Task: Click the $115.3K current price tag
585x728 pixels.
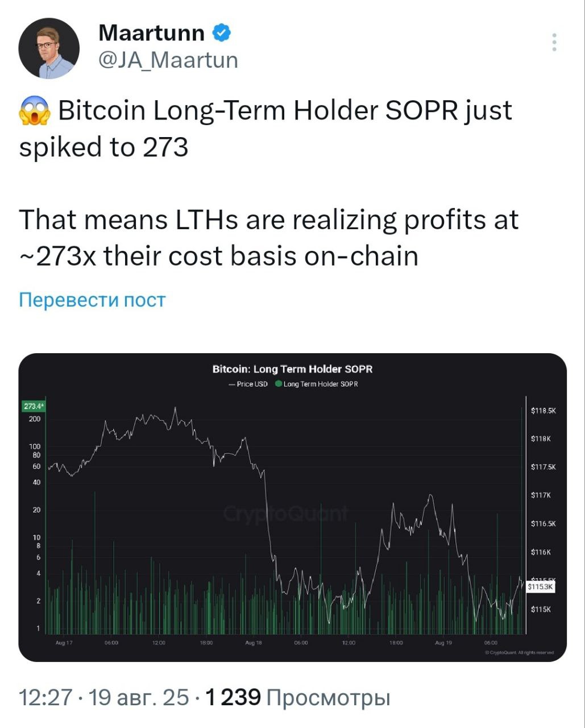Action: (541, 586)
